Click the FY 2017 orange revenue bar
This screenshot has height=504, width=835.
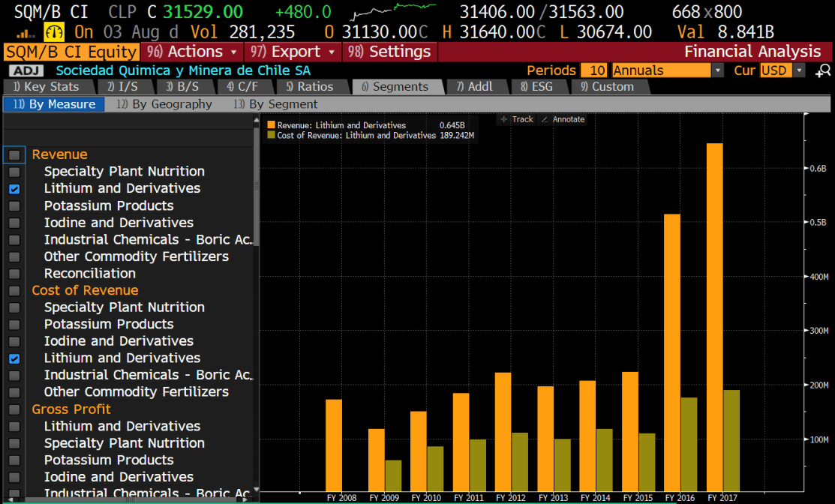click(x=715, y=317)
